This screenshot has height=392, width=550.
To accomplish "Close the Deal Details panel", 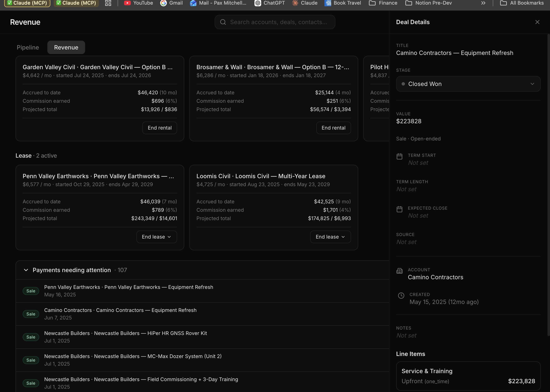I will 537,22.
